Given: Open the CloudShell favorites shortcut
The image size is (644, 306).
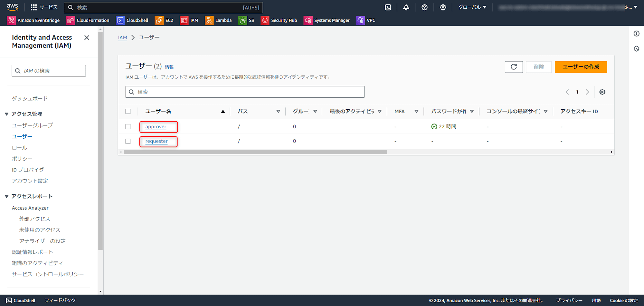Looking at the screenshot, I should point(132,20).
